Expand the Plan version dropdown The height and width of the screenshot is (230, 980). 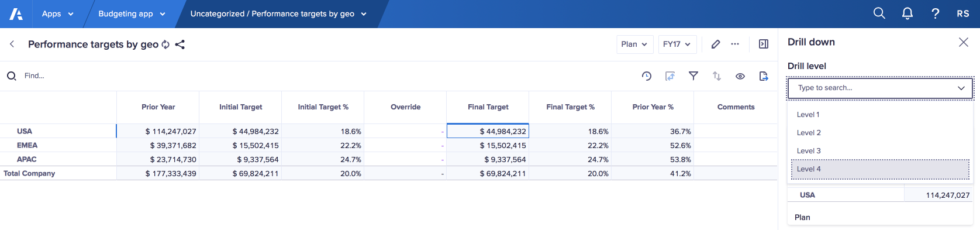pos(634,44)
